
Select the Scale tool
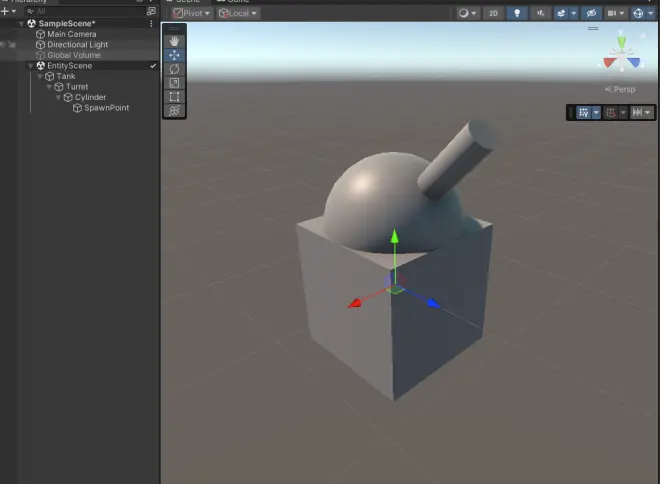(x=174, y=83)
